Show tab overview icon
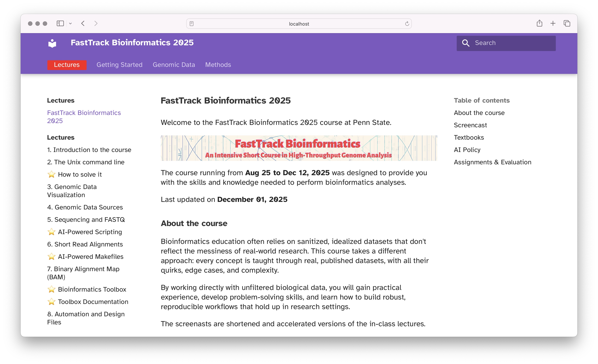 (567, 24)
